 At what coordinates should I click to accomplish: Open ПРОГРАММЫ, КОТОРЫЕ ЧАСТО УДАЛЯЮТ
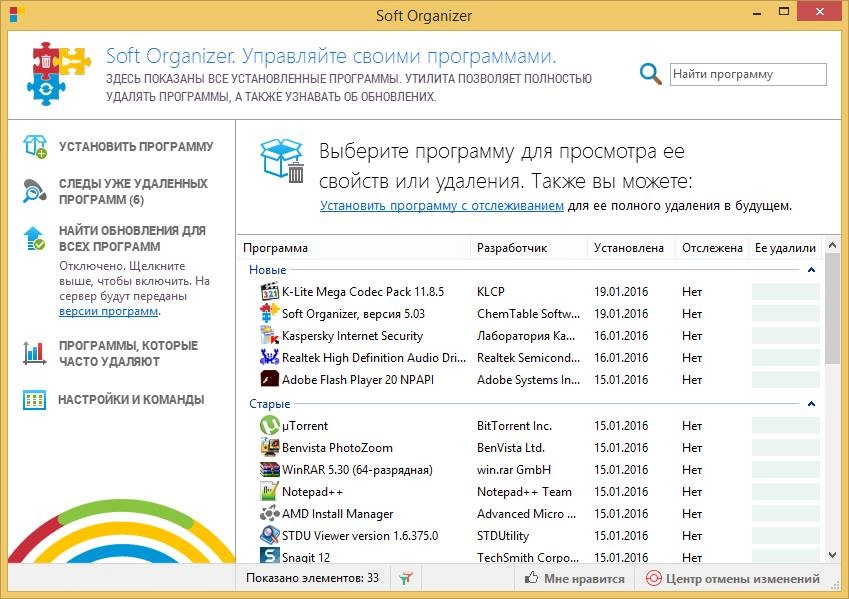point(128,354)
